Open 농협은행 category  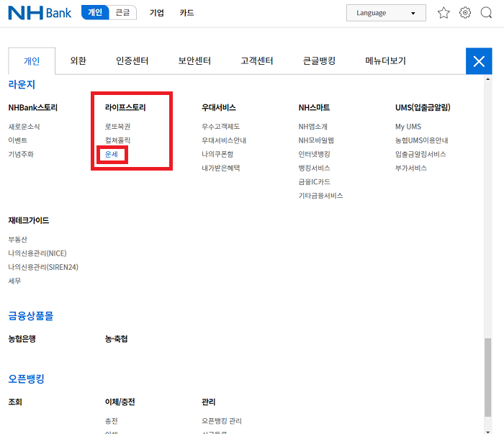pos(22,339)
